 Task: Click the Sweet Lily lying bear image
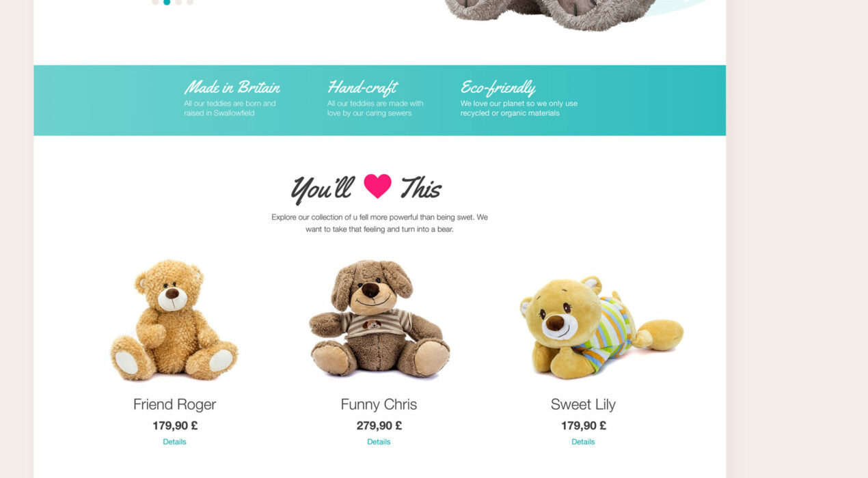click(x=601, y=328)
